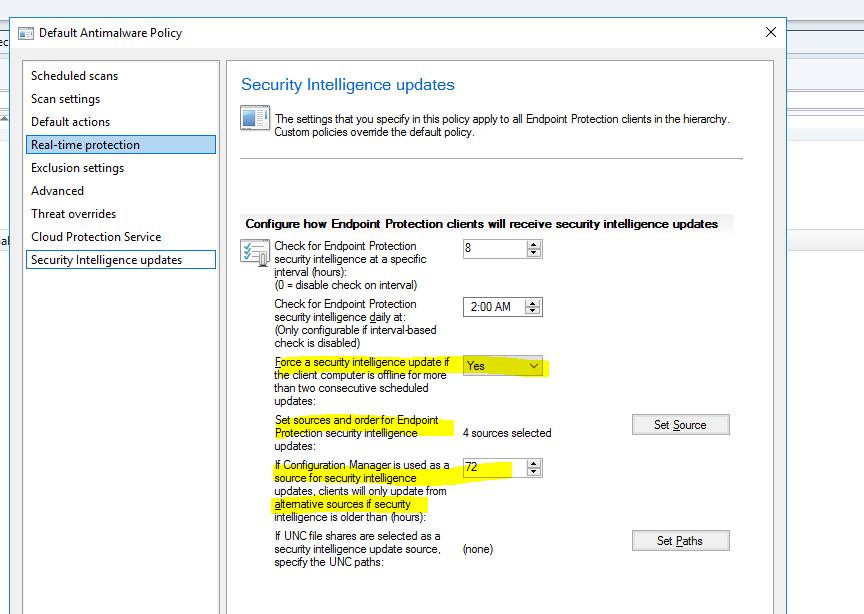Image resolution: width=864 pixels, height=614 pixels.
Task: Decrease the interval hours value
Action: [x=533, y=253]
